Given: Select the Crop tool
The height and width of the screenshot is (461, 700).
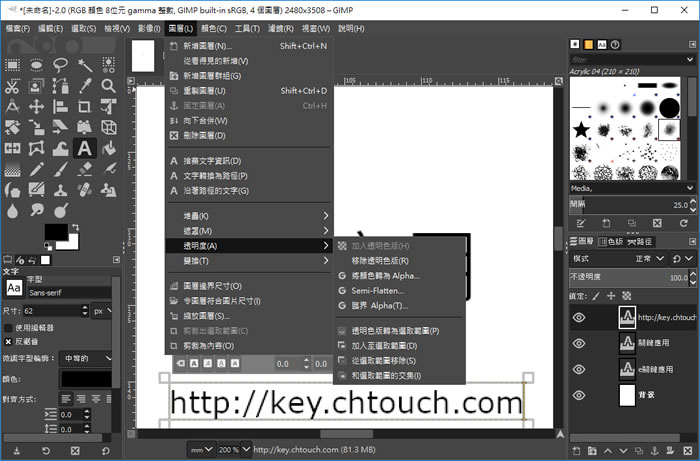Looking at the screenshot, I should pos(84,107).
